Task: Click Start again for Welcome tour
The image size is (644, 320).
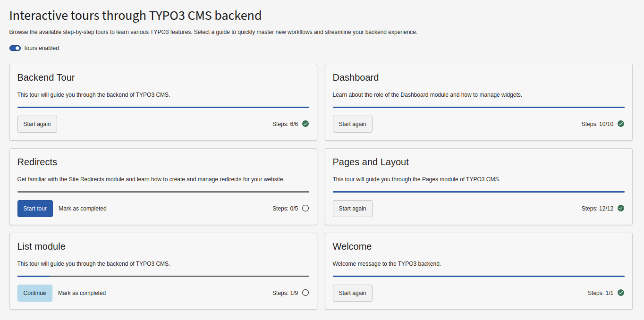Action: (x=353, y=293)
